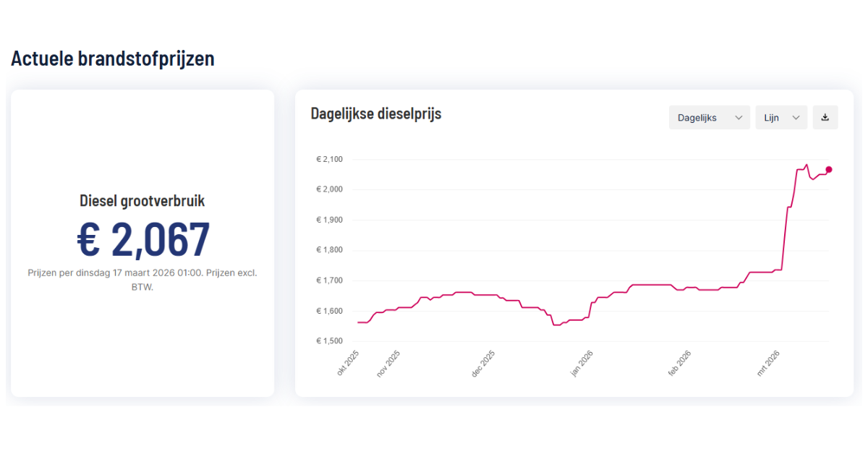Image resolution: width=868 pixels, height=454 pixels.
Task: Click the € 1,500 y-axis label
Action: (x=329, y=341)
